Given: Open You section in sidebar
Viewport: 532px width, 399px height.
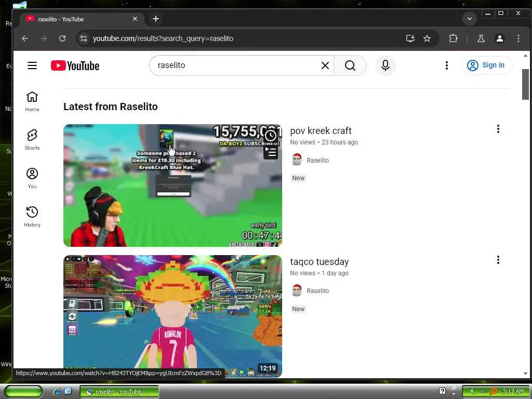Looking at the screenshot, I should [32, 178].
